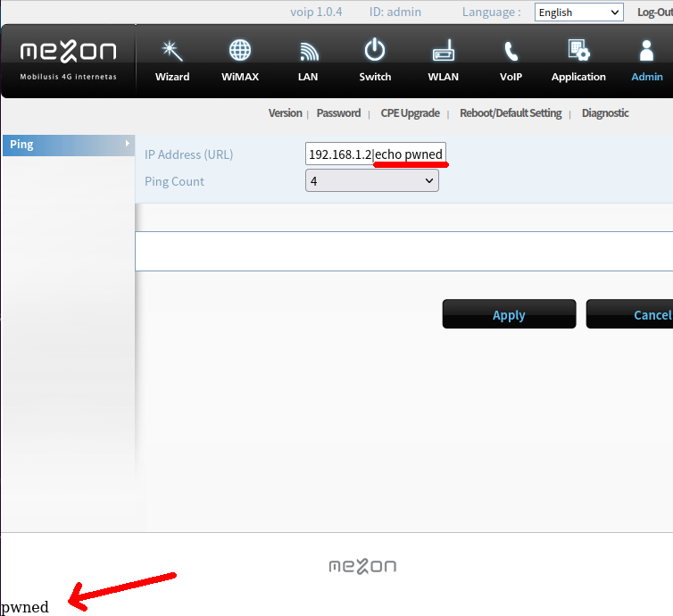Click the WLAN menu label

coord(443,77)
